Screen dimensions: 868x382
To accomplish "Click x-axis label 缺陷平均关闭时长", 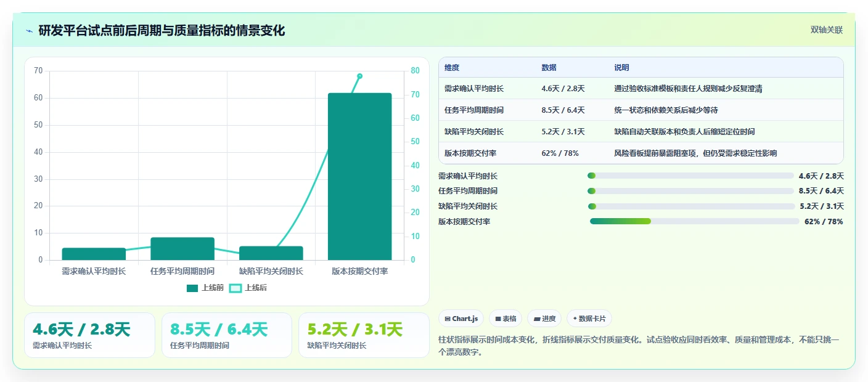I will [x=271, y=271].
